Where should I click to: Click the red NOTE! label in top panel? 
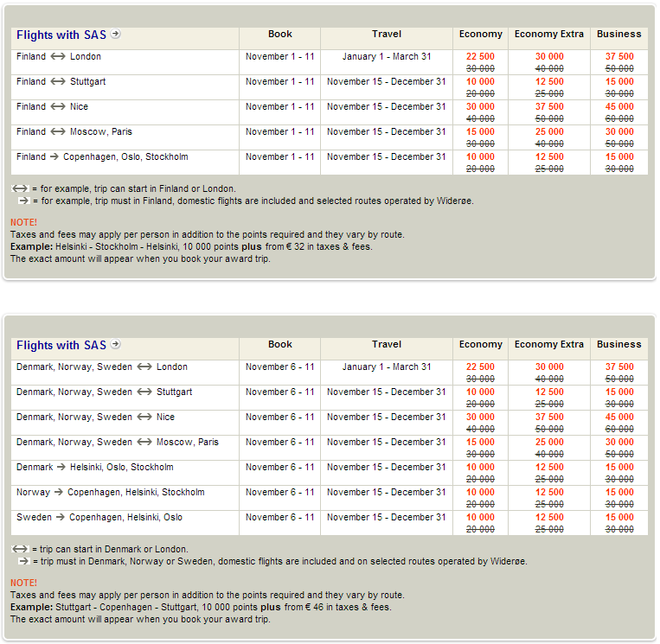(23, 222)
